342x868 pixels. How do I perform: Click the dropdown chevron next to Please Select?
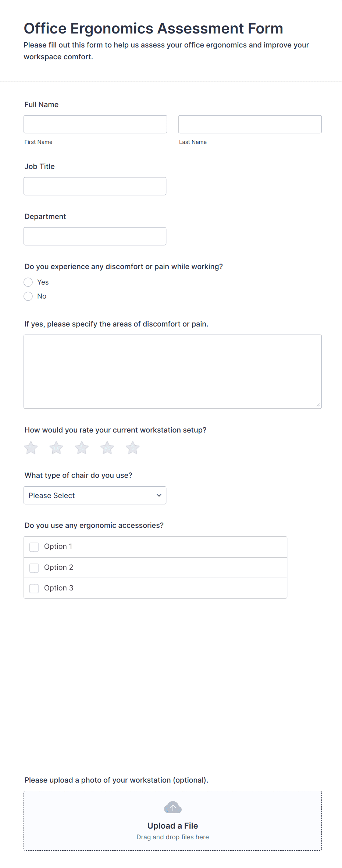tap(159, 495)
